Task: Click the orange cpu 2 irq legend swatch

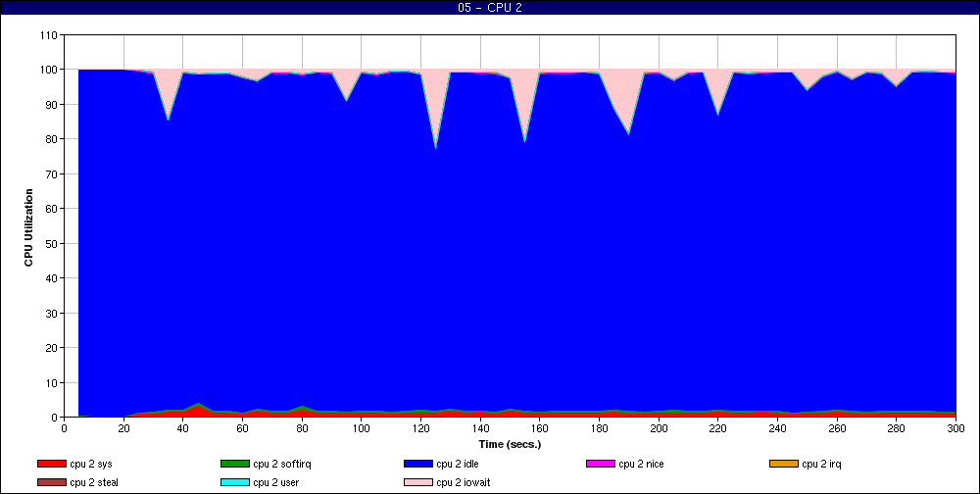Action: point(784,464)
